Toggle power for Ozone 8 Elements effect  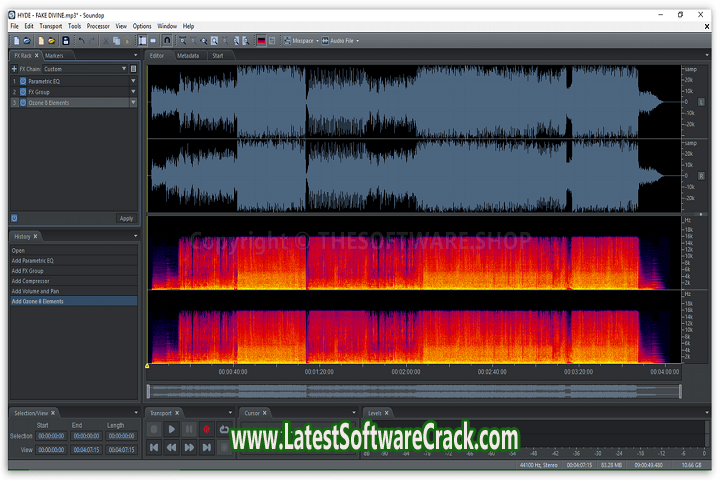pyautogui.click(x=24, y=102)
